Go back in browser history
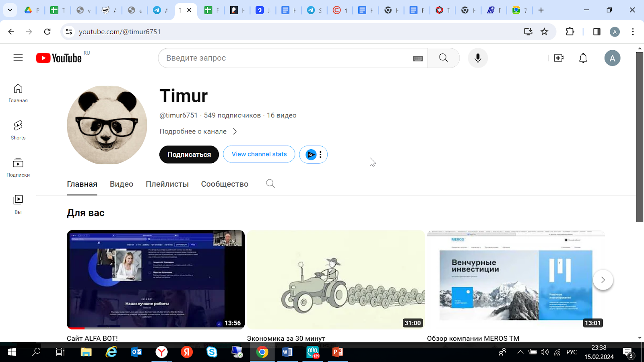Screen dimensions: 644x362 (11, 32)
